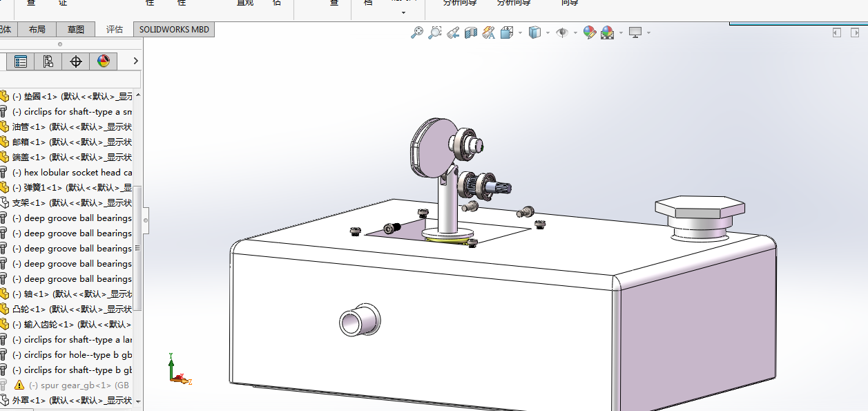Click the part icon beside 凸轮<1>
Screen dimensions: 868x411
pyautogui.click(x=4, y=309)
